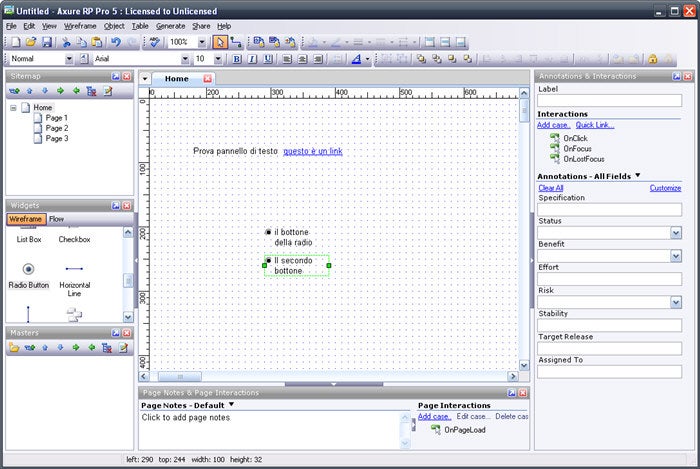Open the page tab list dropdown arrow

(145, 79)
